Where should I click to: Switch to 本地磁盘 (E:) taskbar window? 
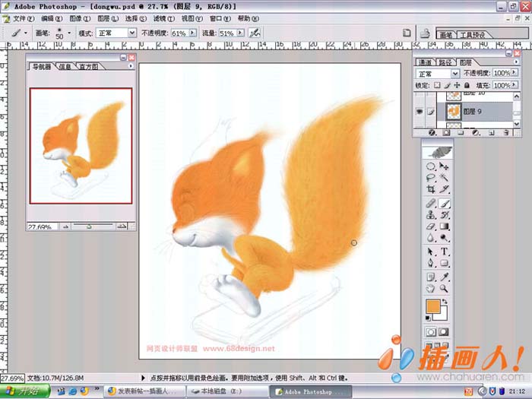227,391
